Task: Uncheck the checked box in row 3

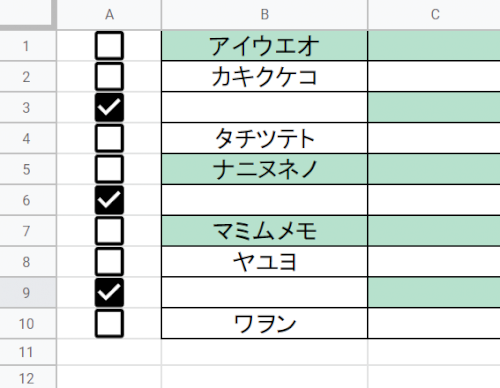Action: coord(109,108)
